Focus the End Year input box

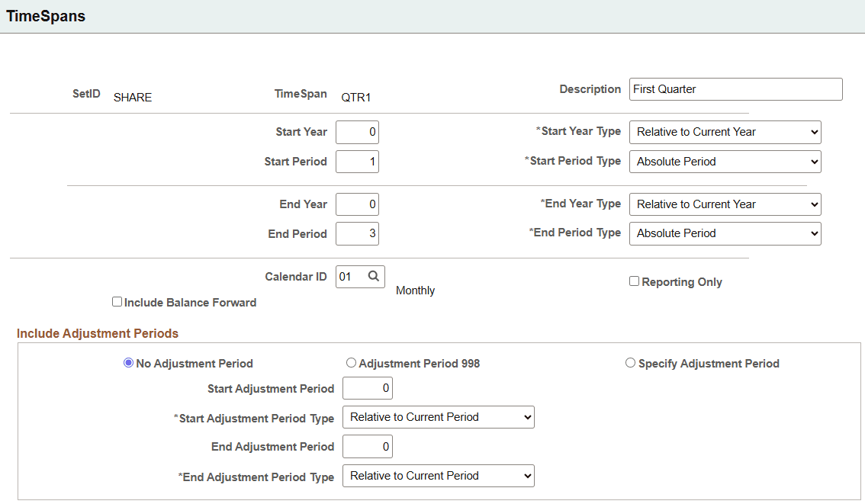(357, 204)
